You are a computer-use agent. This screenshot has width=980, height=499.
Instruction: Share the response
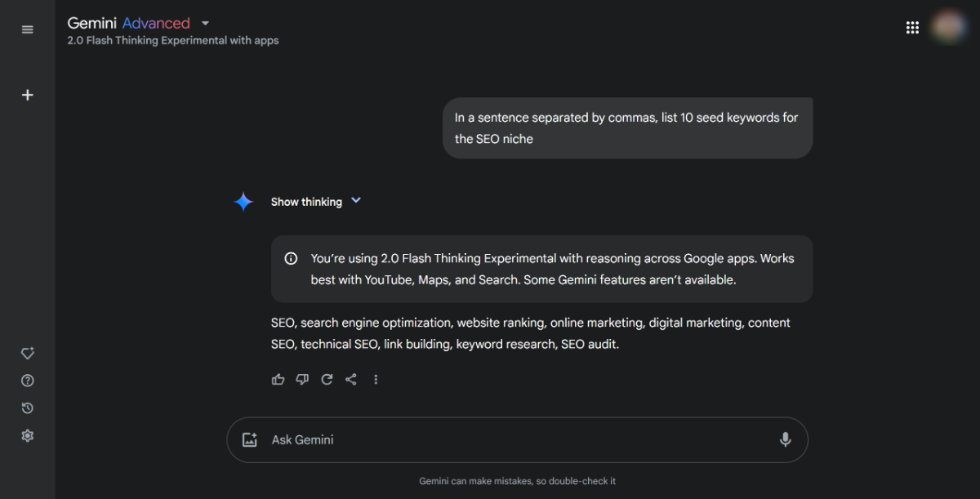pos(351,379)
